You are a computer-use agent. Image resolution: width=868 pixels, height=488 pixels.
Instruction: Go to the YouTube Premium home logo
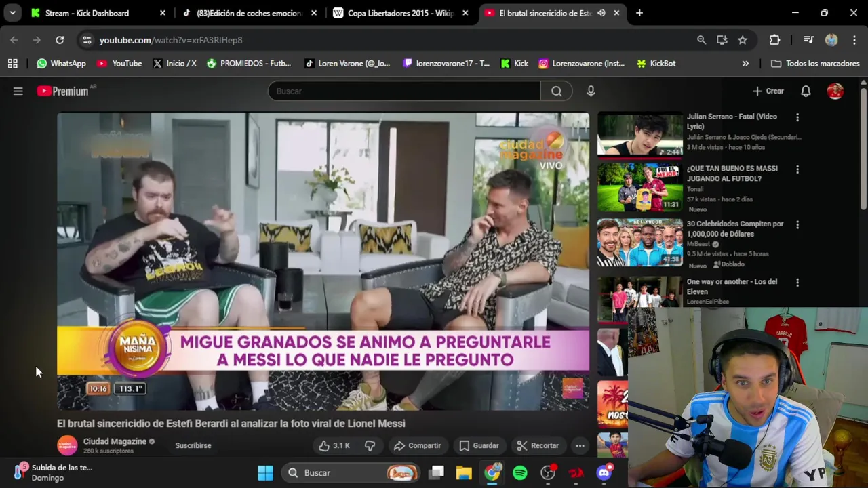click(x=63, y=91)
